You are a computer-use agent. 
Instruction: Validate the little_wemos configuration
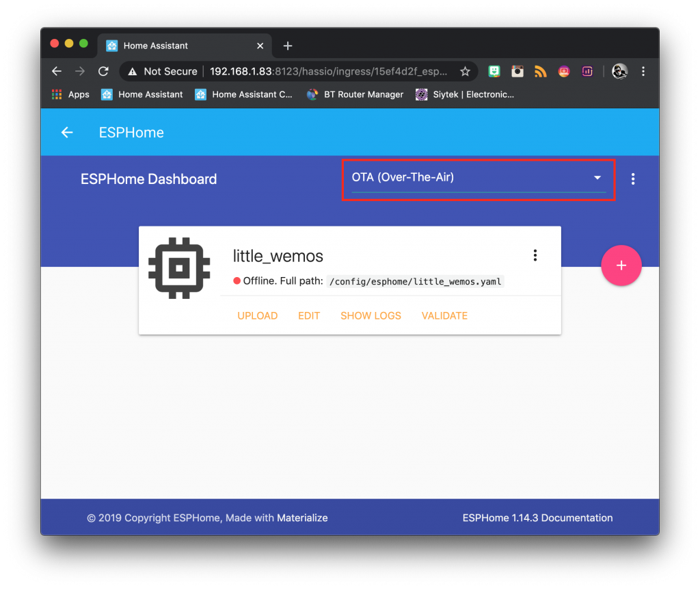[444, 315]
